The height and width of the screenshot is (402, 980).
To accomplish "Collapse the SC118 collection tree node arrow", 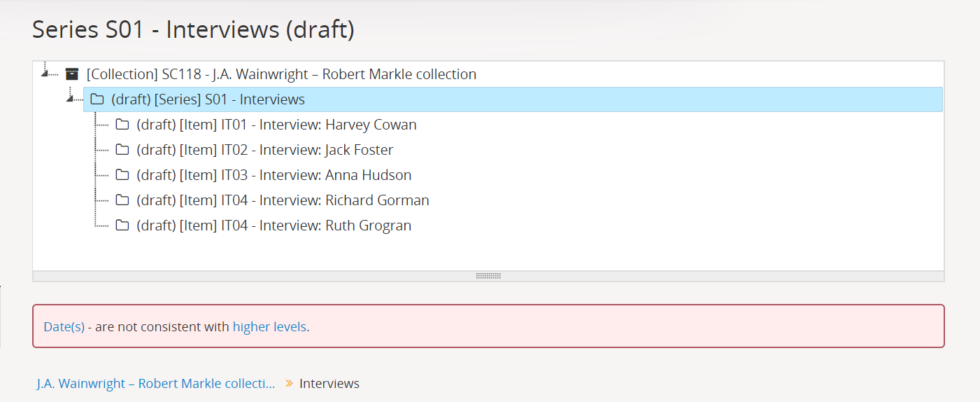I will coord(45,71).
